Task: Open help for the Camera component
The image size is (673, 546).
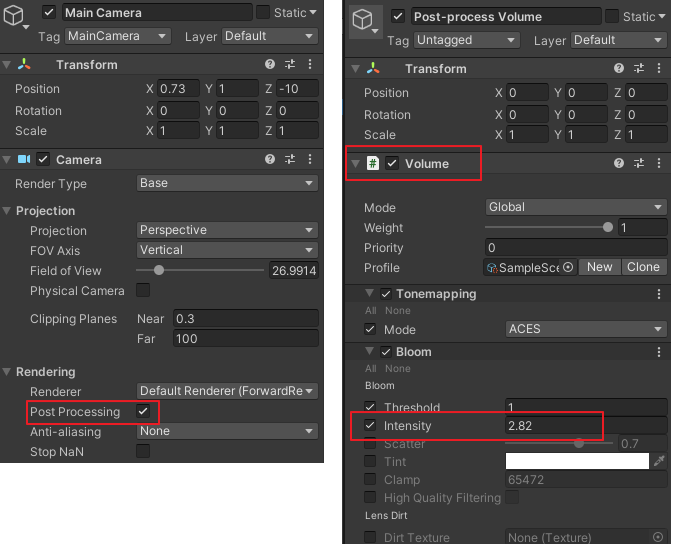Action: tap(270, 159)
